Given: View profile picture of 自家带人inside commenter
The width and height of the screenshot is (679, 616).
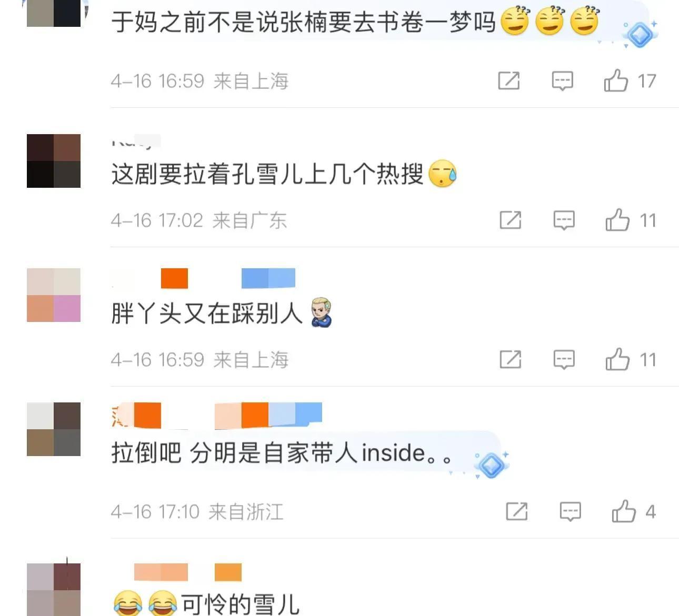Looking at the screenshot, I should (54, 429).
